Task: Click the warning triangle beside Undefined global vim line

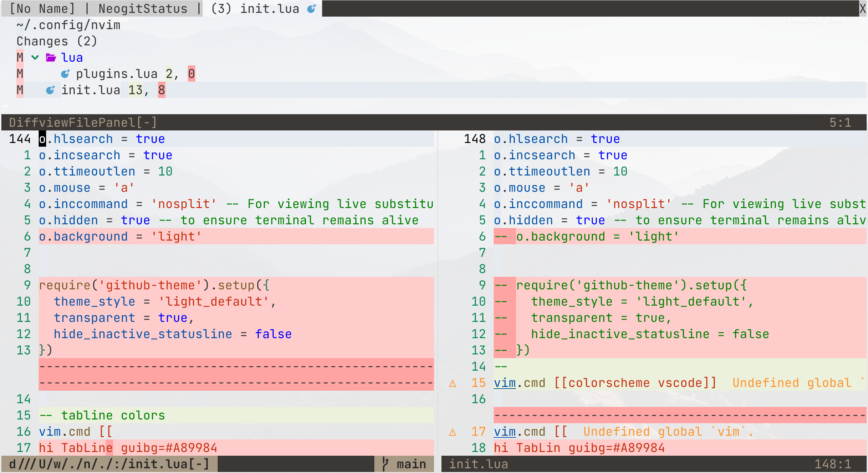Action: tap(453, 432)
